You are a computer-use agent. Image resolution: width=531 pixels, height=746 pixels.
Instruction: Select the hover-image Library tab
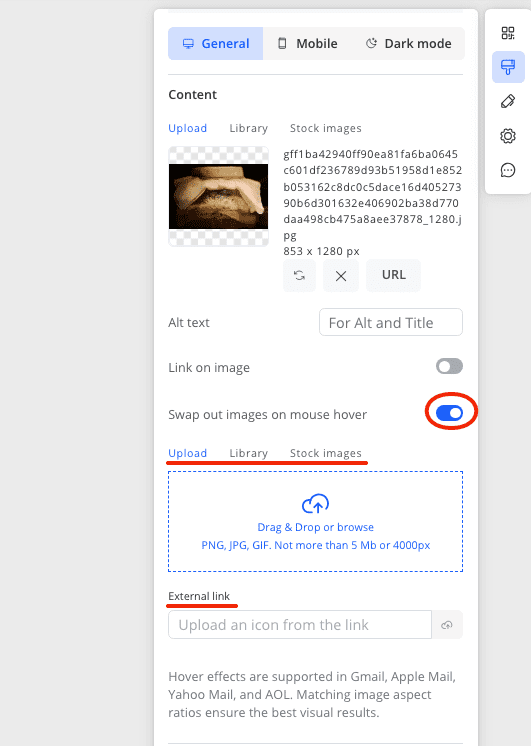[x=248, y=453]
